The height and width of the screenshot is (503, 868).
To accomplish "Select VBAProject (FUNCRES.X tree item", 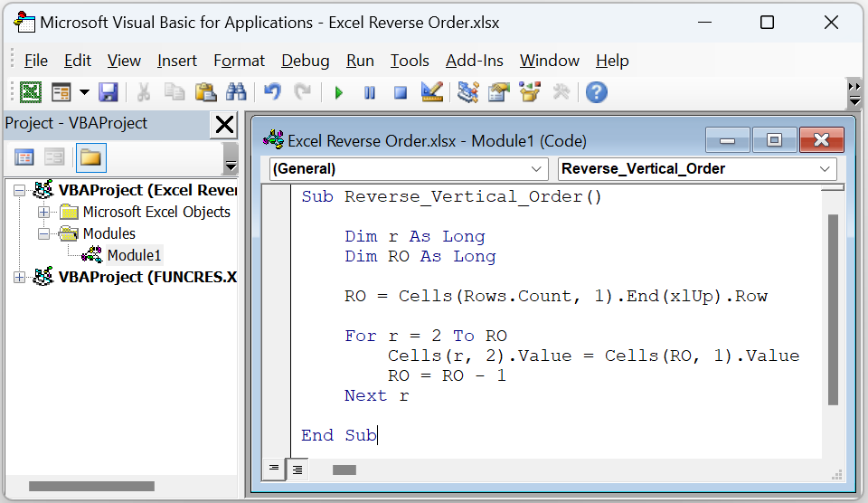I will coord(147,277).
